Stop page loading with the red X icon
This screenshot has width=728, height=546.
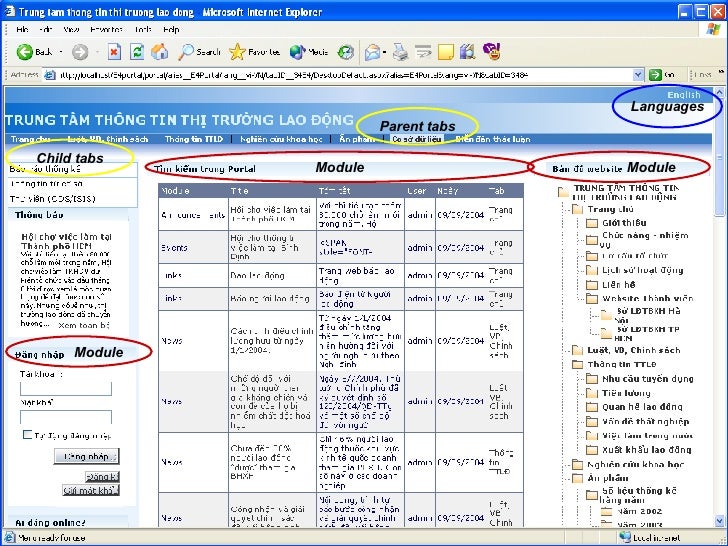point(114,52)
